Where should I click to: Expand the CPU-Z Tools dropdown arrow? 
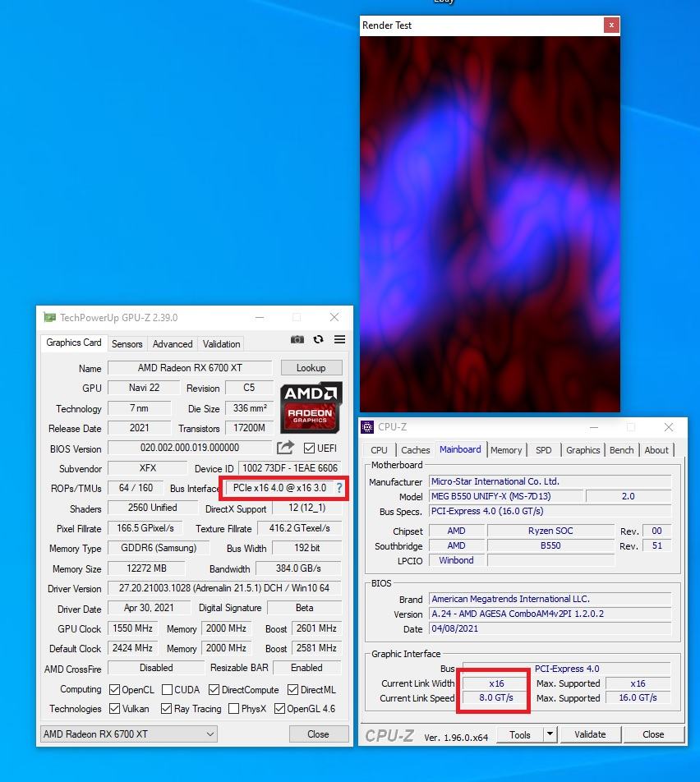pos(550,734)
